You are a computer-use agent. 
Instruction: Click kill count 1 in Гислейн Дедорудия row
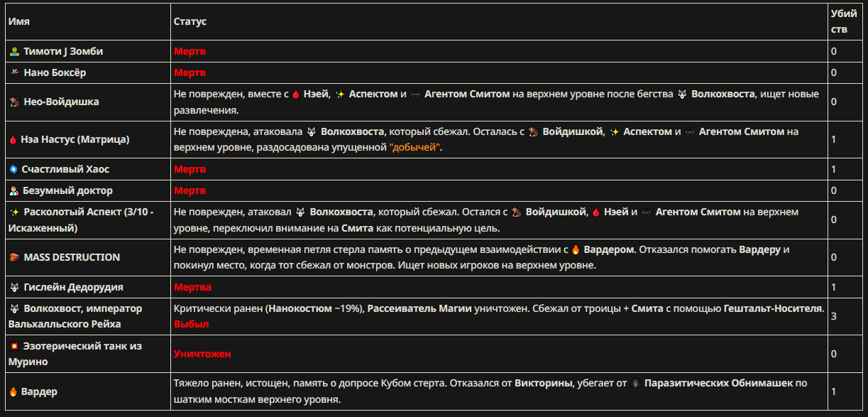pos(834,288)
